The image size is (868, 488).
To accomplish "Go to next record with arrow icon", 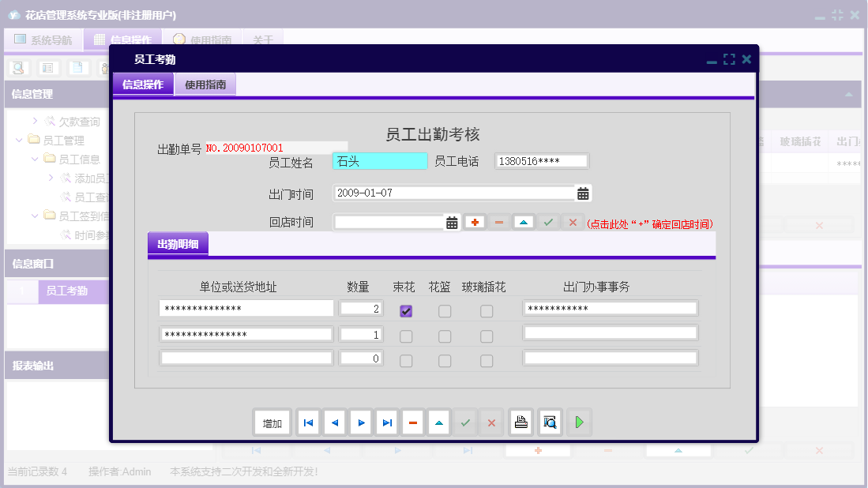I will coord(360,422).
